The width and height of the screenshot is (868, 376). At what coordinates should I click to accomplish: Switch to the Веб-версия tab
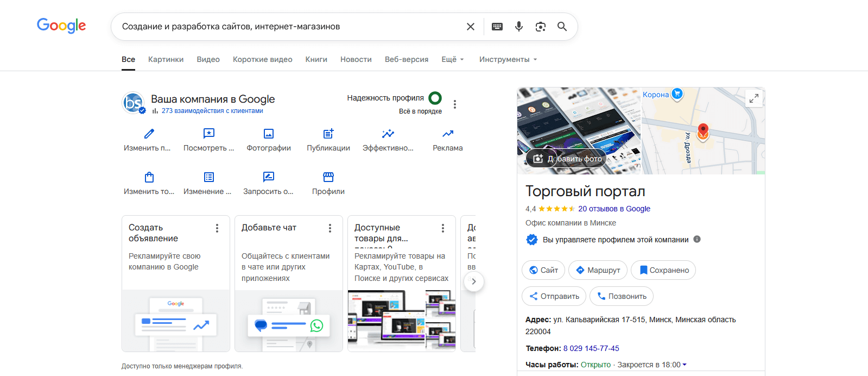tap(407, 59)
